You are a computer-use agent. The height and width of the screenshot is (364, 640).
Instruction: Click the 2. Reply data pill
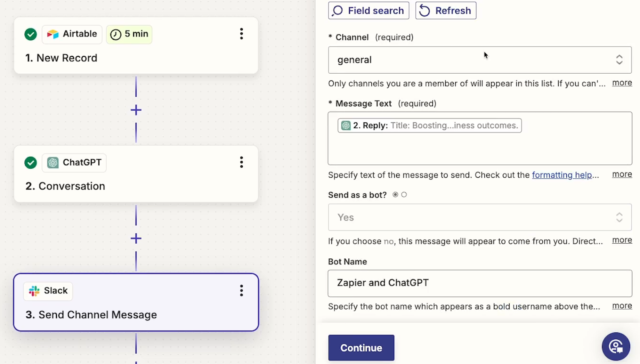coord(430,126)
